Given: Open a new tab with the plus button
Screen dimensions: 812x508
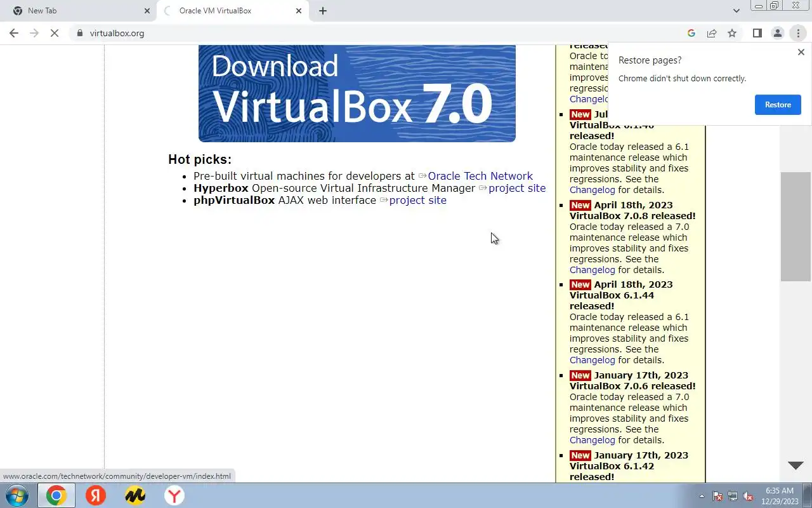Looking at the screenshot, I should [x=323, y=11].
